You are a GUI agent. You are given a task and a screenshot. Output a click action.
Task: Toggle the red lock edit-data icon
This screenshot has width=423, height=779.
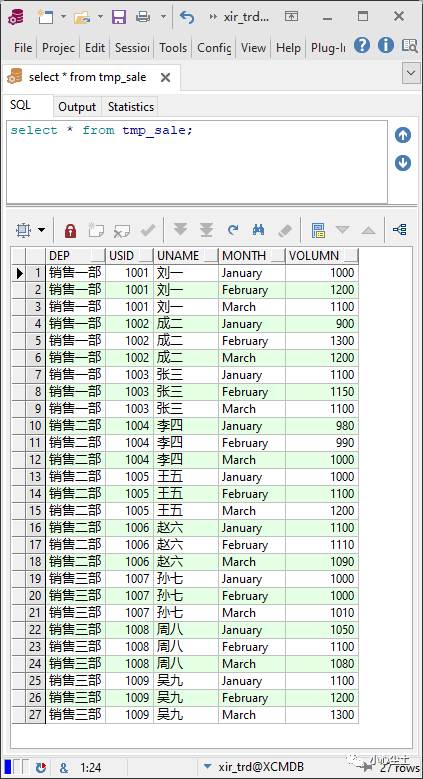pyautogui.click(x=71, y=231)
